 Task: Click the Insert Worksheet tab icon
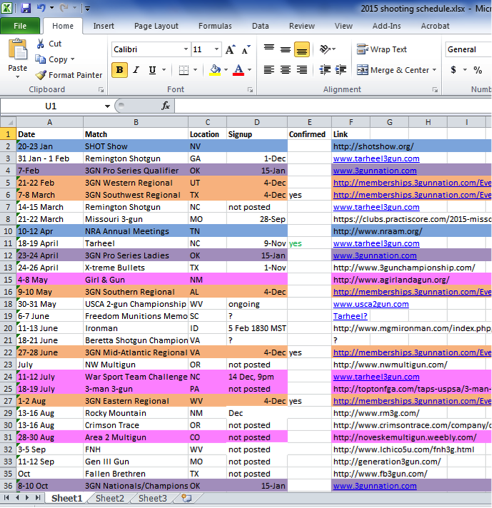187,498
